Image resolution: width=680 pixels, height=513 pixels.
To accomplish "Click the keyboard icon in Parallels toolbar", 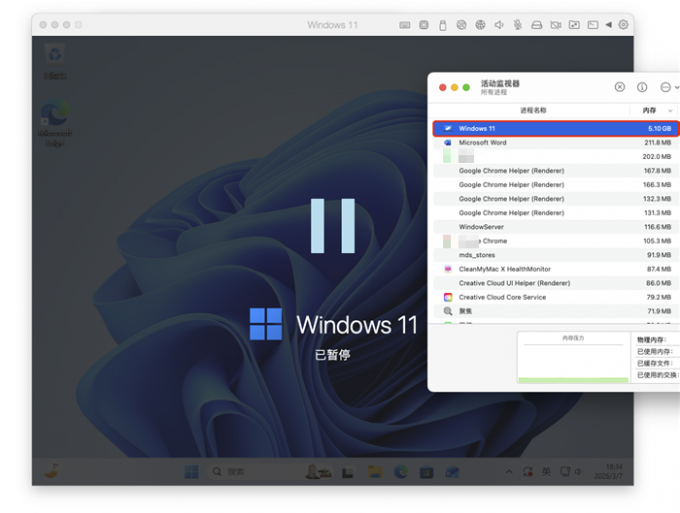I will (x=405, y=25).
